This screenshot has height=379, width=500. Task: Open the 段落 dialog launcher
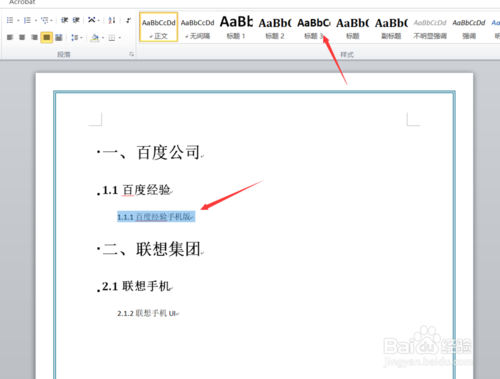[131, 54]
